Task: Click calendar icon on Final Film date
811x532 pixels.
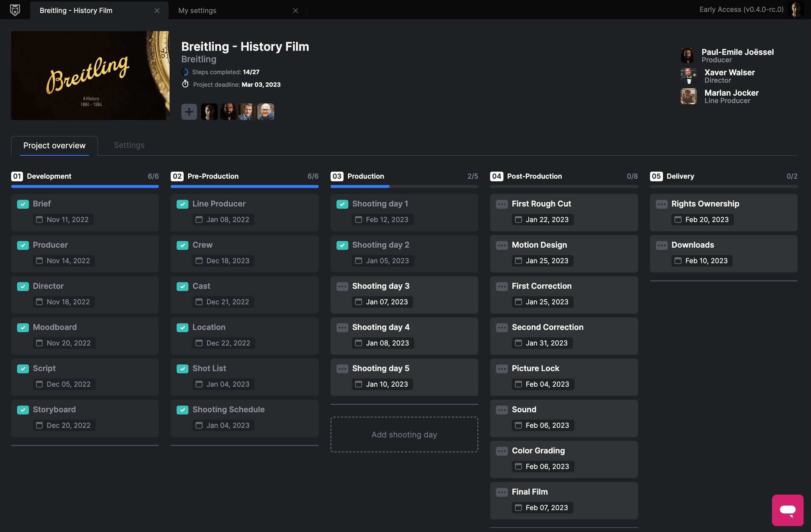Action: click(x=519, y=508)
